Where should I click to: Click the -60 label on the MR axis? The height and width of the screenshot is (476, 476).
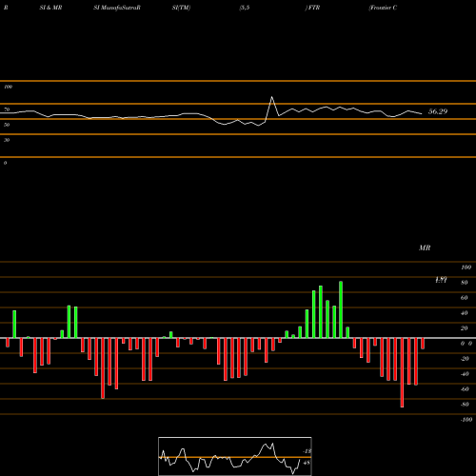(x=465, y=389)
